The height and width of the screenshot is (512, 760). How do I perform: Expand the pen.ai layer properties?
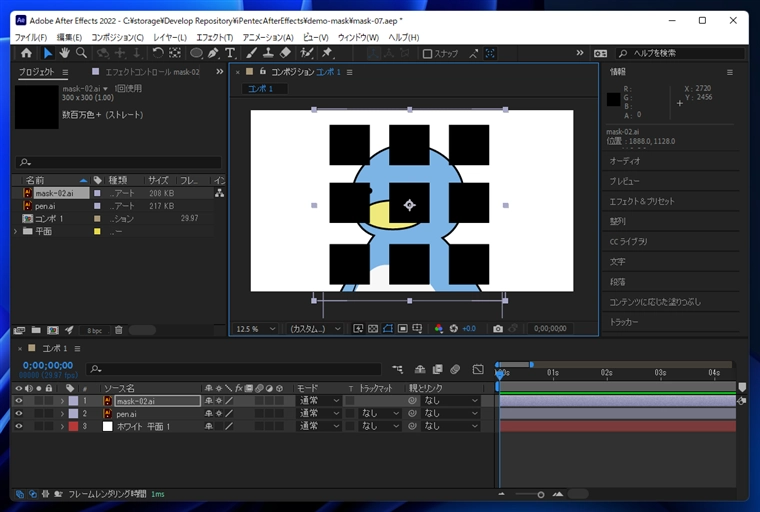coord(62,414)
